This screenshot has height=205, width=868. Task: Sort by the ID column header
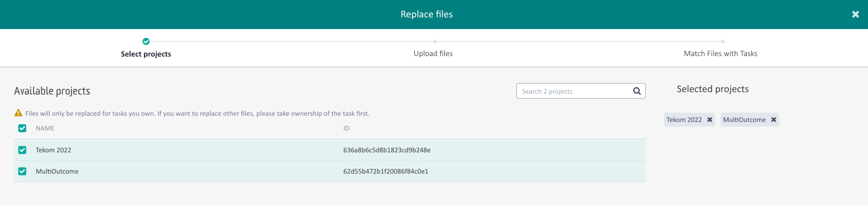click(x=346, y=128)
